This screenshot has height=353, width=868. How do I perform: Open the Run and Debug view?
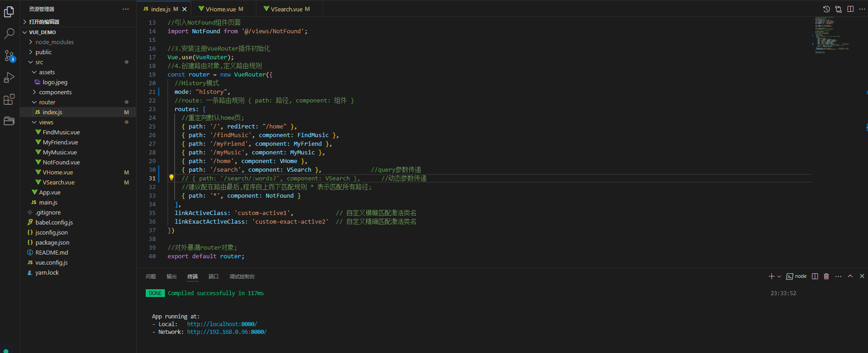coord(9,78)
